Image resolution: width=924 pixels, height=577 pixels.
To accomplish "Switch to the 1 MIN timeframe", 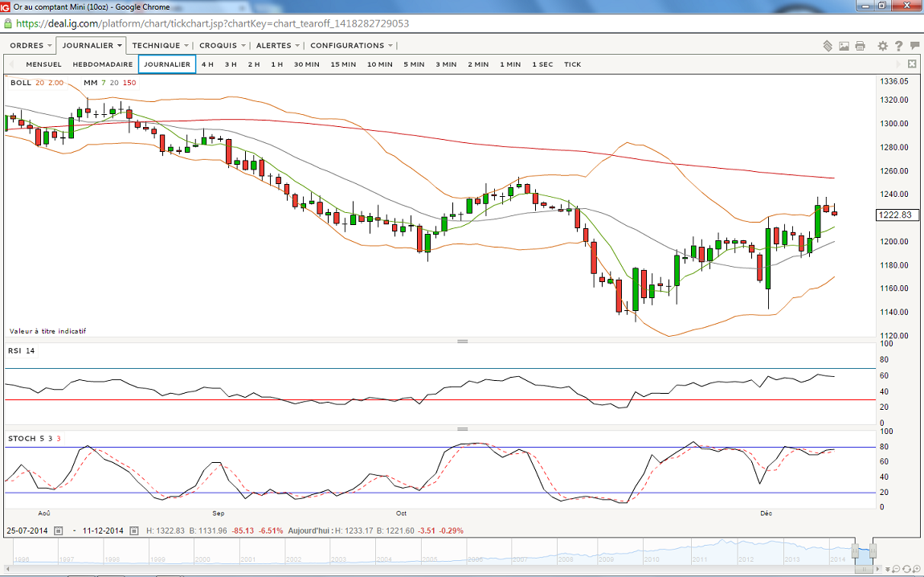I will click(x=510, y=64).
